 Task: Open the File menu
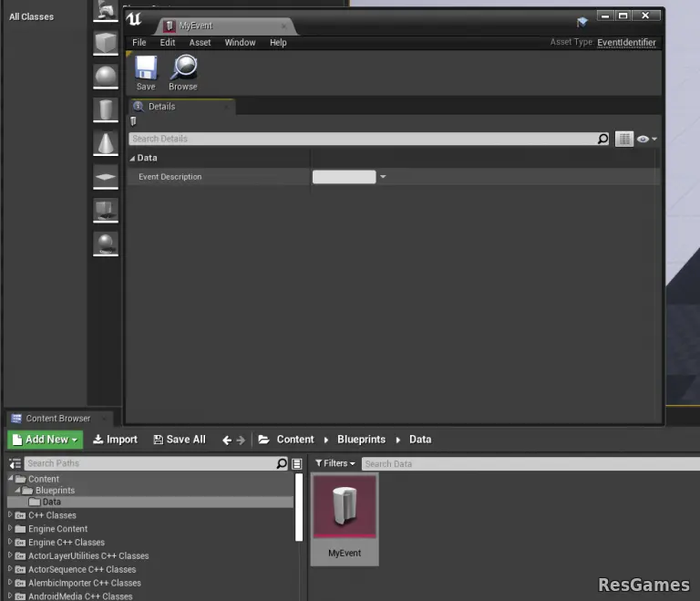pyautogui.click(x=139, y=43)
